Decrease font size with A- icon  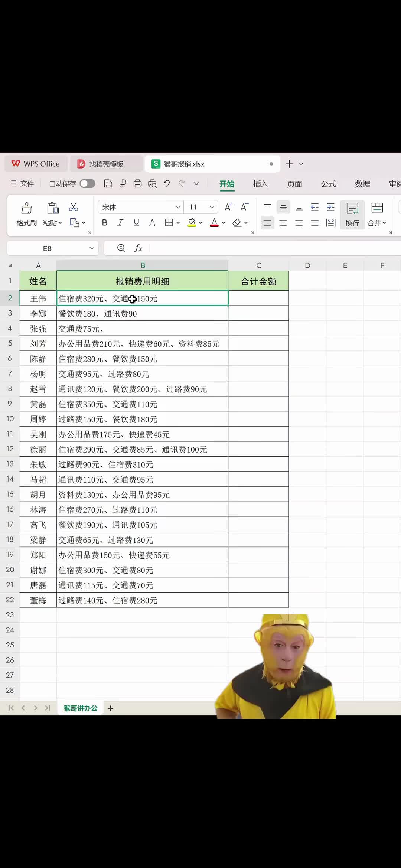[x=244, y=207]
